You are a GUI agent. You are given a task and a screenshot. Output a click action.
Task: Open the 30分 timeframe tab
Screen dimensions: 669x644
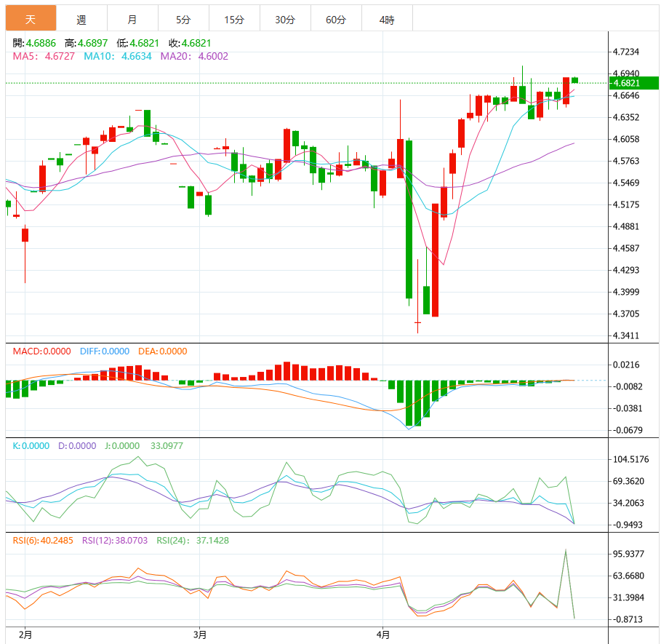pos(285,19)
